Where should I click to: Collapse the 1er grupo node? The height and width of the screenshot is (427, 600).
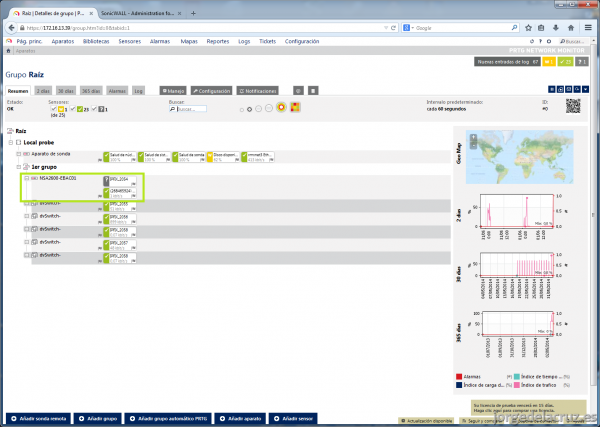point(18,167)
